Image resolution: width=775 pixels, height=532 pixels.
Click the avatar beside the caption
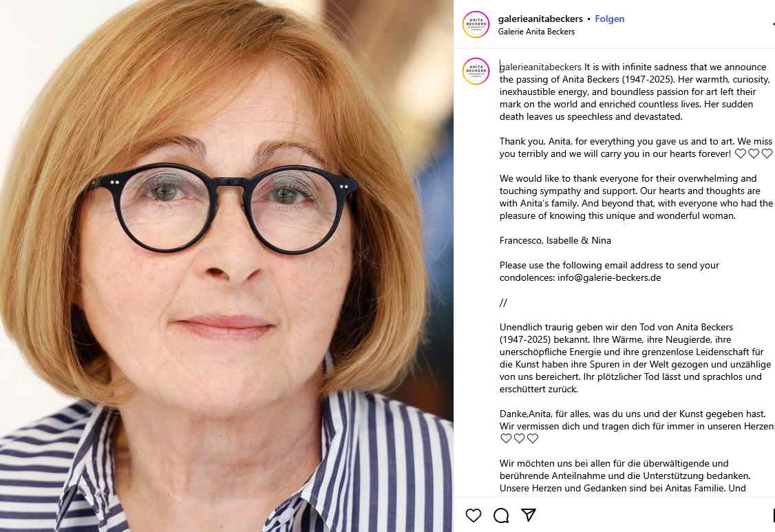coord(476,71)
